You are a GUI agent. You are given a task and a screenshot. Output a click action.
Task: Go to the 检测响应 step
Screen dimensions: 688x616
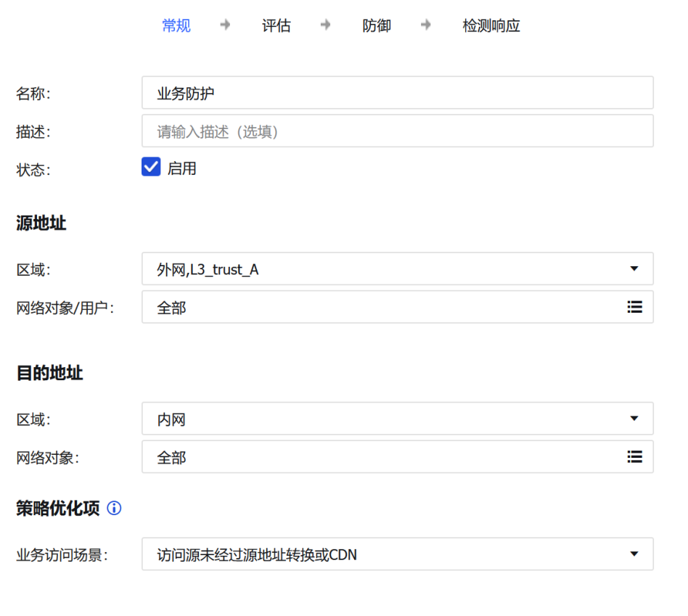point(491,26)
